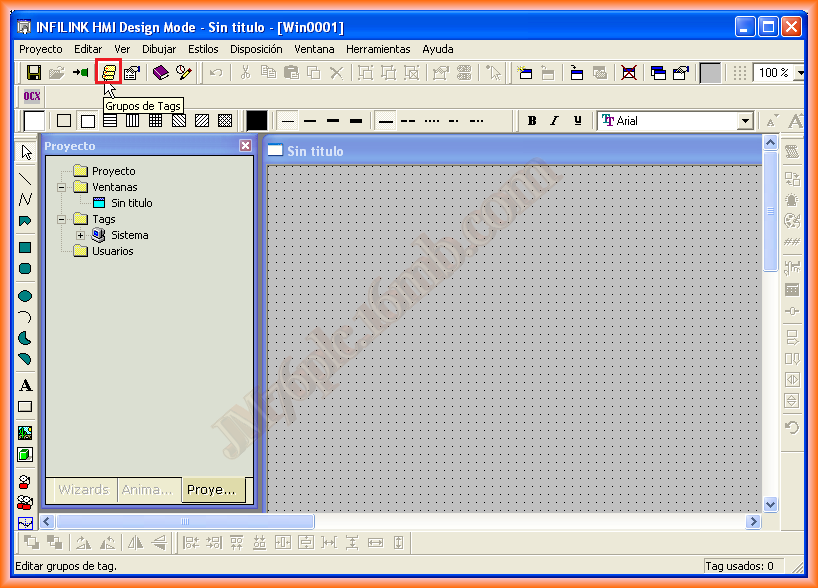Select the Sin titulo window tree item
The image size is (818, 588).
coord(131,203)
